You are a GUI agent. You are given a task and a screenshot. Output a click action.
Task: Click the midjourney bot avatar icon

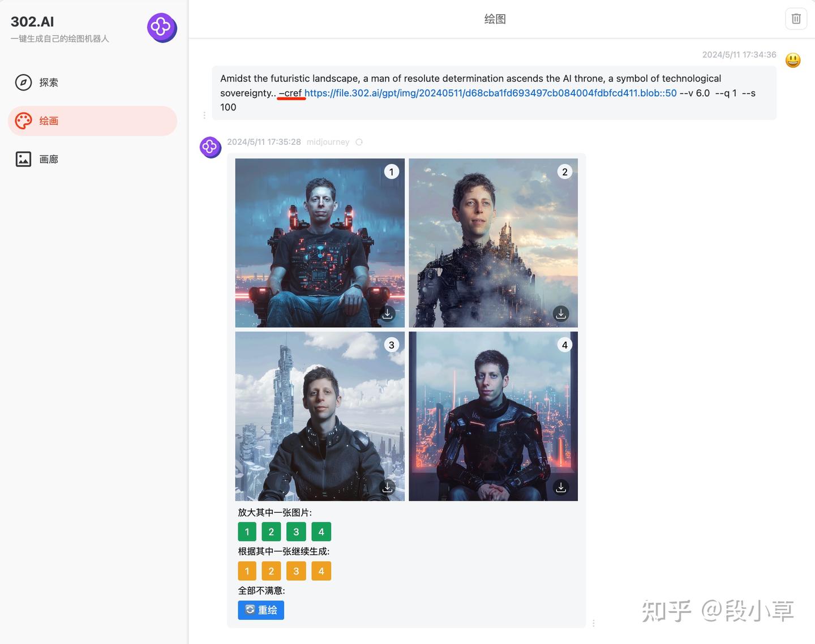(x=211, y=147)
